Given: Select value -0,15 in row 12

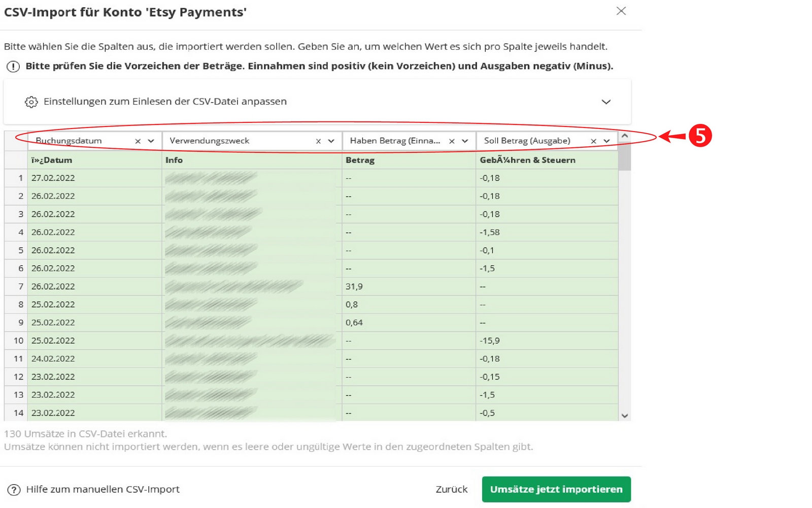Looking at the screenshot, I should pos(490,377).
